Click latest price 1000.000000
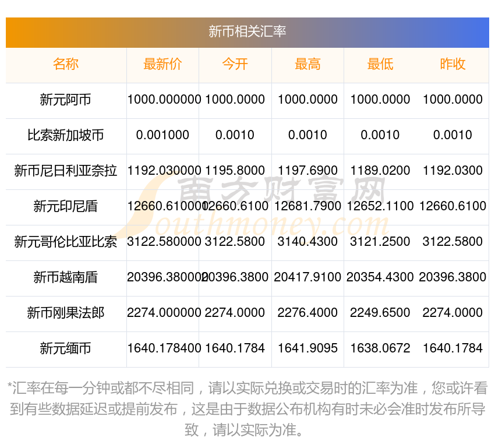 (x=164, y=100)
